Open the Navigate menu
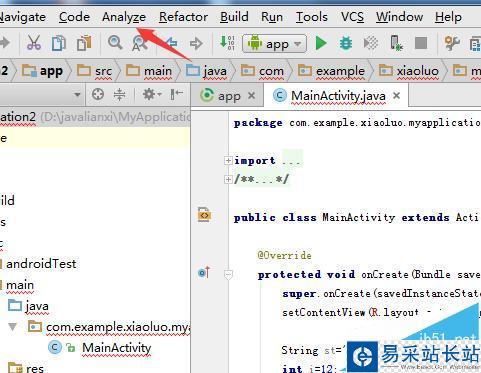Image resolution: width=481 pixels, height=373 pixels. [22, 17]
